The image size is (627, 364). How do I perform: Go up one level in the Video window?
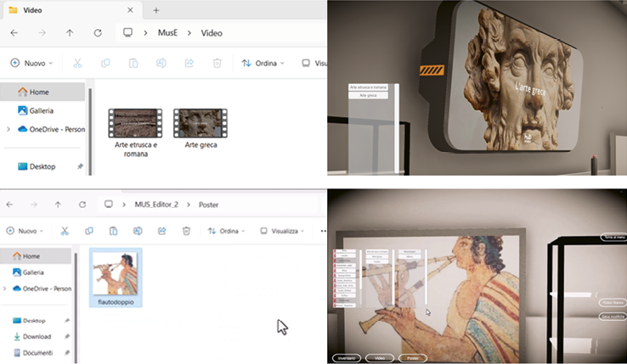coord(70,33)
